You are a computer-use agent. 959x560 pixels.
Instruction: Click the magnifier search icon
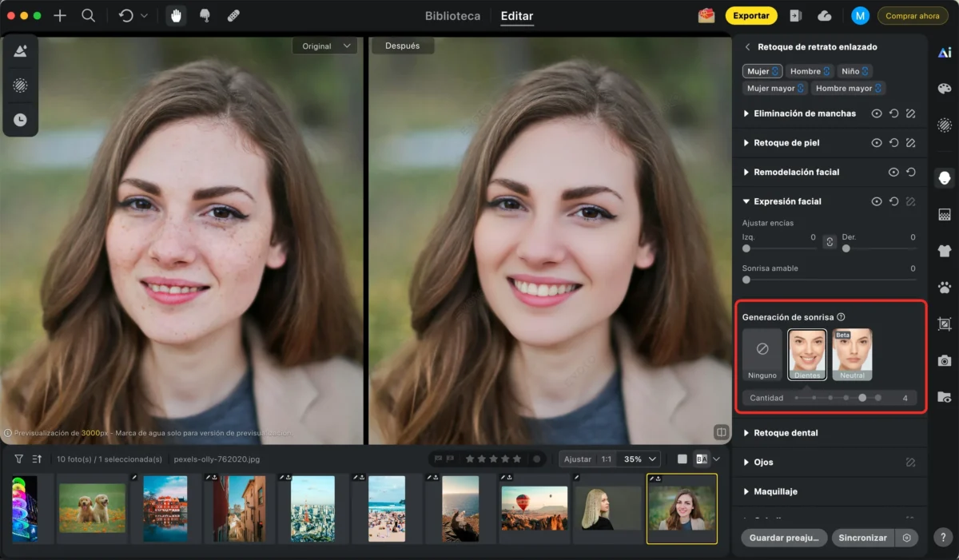pos(89,16)
